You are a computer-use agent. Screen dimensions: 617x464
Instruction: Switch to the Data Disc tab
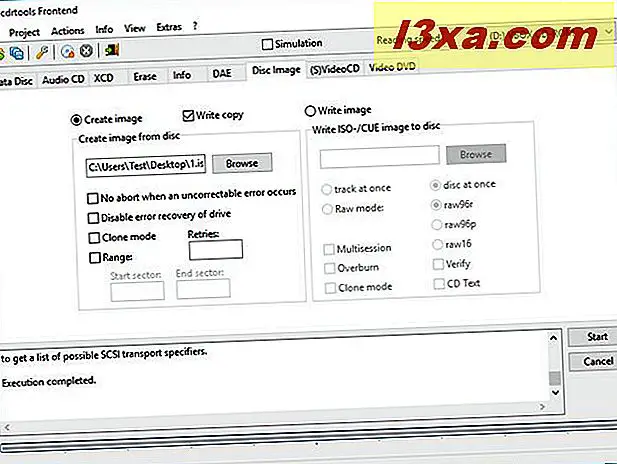16,81
